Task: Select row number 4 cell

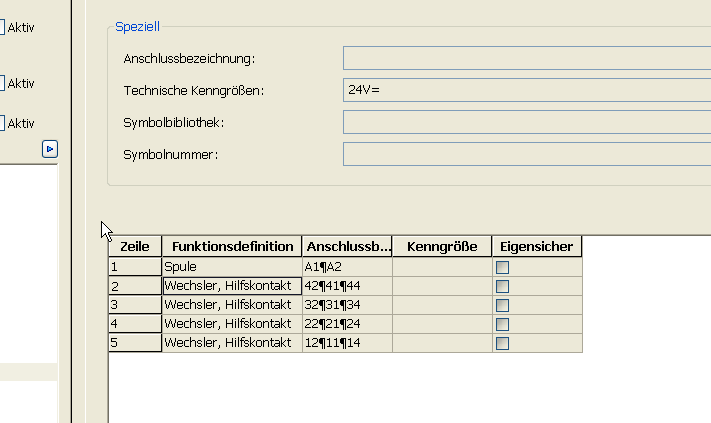Action: 135,324
